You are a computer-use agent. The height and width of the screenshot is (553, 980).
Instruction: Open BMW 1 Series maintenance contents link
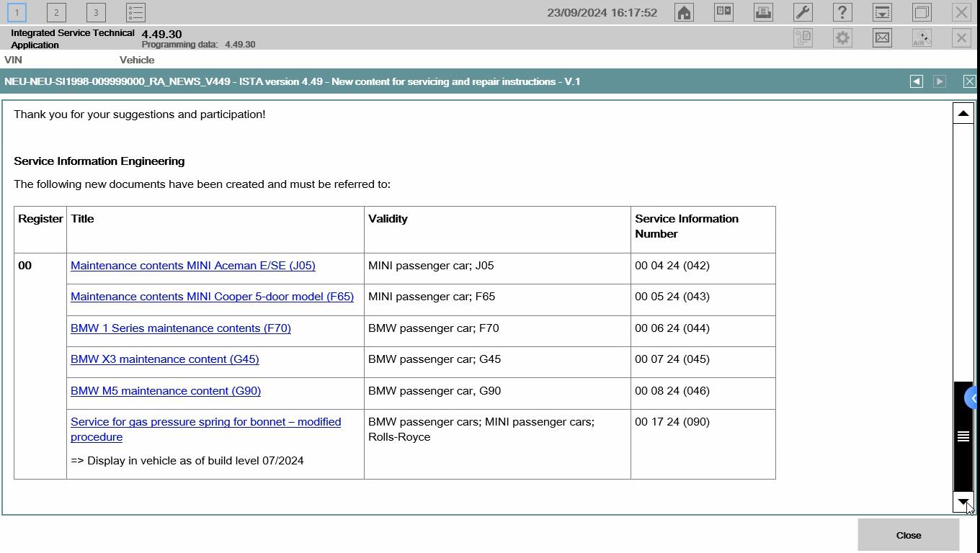point(181,328)
